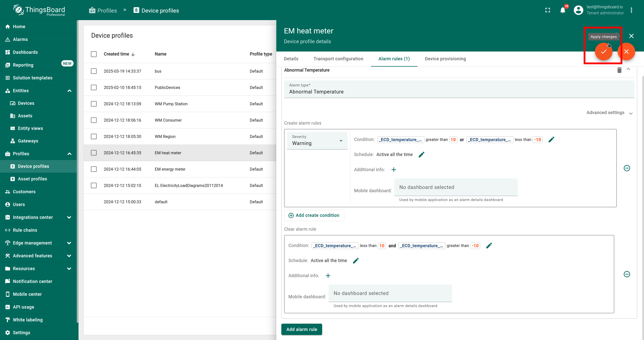Viewport: 644px width, 340px height.
Task: Open the notifications bell
Action: (x=563, y=10)
